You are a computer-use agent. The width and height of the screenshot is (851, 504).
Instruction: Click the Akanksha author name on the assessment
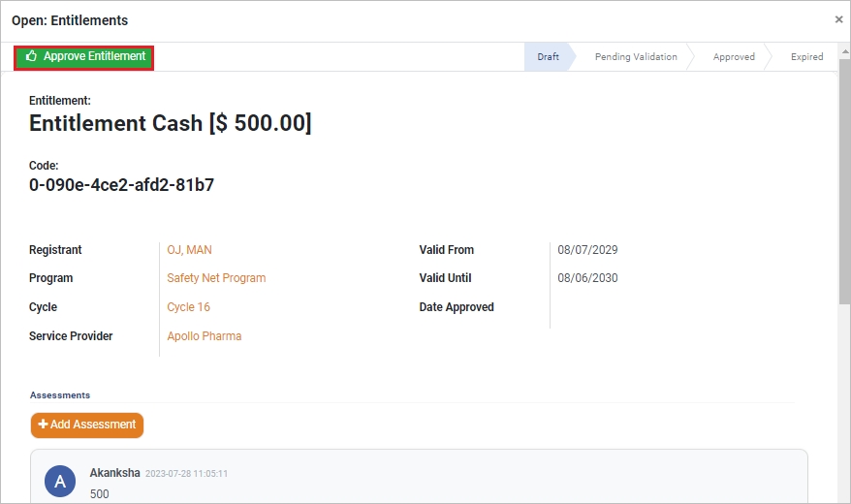coord(114,473)
